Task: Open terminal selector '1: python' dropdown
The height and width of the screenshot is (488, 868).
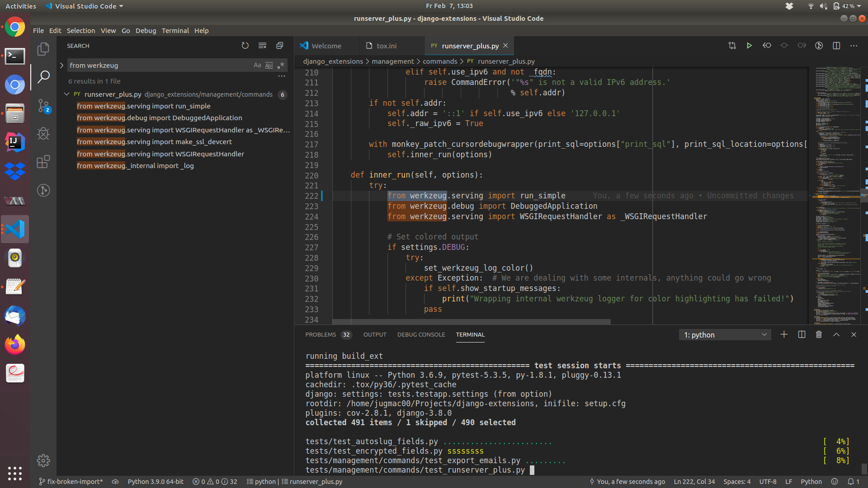Action: click(725, 335)
